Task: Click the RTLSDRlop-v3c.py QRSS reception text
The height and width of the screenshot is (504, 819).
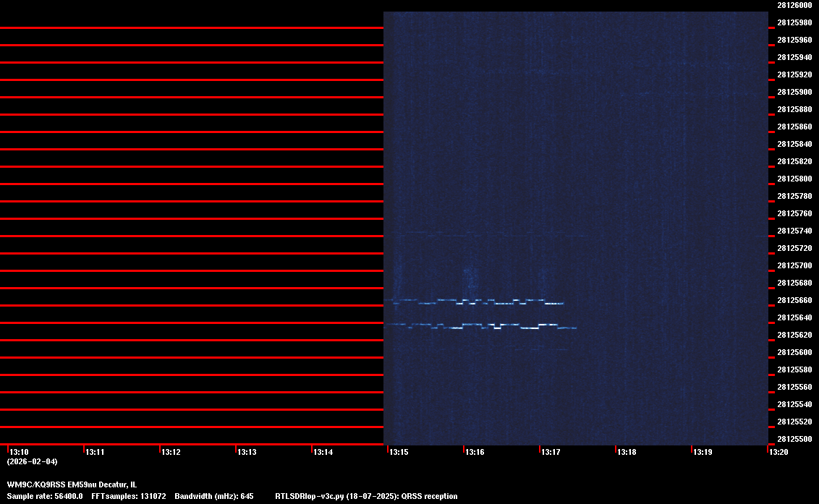Action: click(x=366, y=496)
